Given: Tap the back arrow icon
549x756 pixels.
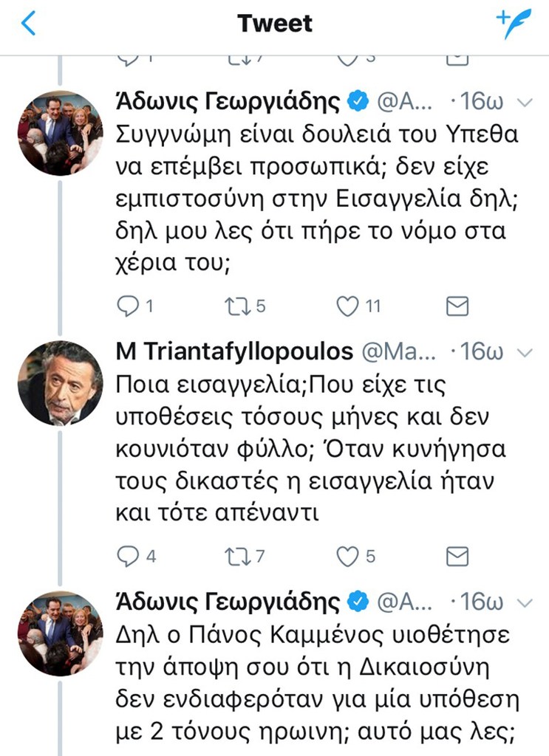Looking at the screenshot, I should click(28, 24).
